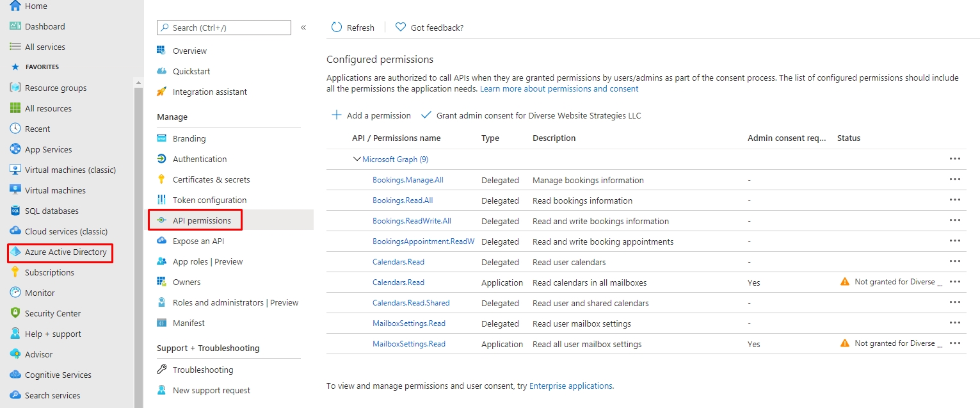Open Troubleshooting under Support
Image resolution: width=980 pixels, height=408 pixels.
point(203,370)
